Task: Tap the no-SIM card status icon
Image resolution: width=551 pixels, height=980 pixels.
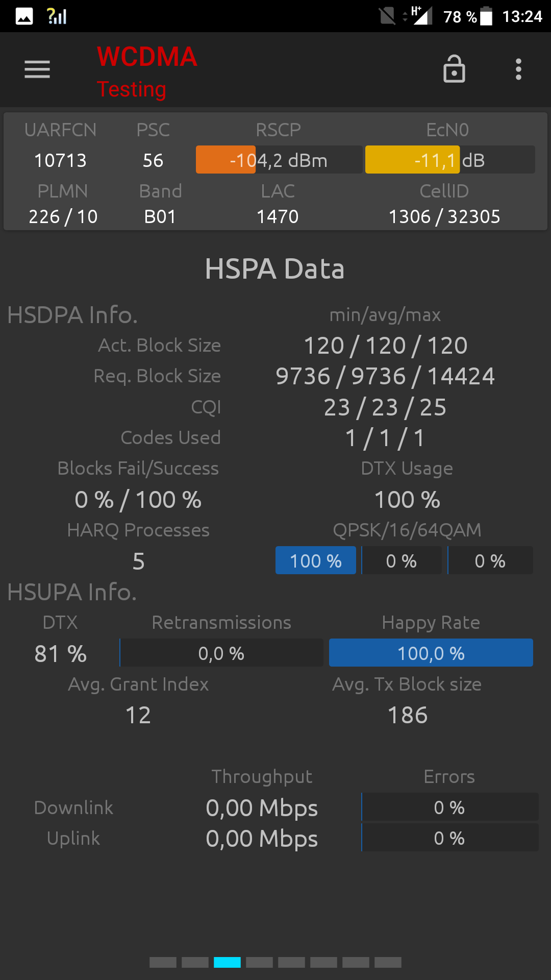Action: point(387,16)
